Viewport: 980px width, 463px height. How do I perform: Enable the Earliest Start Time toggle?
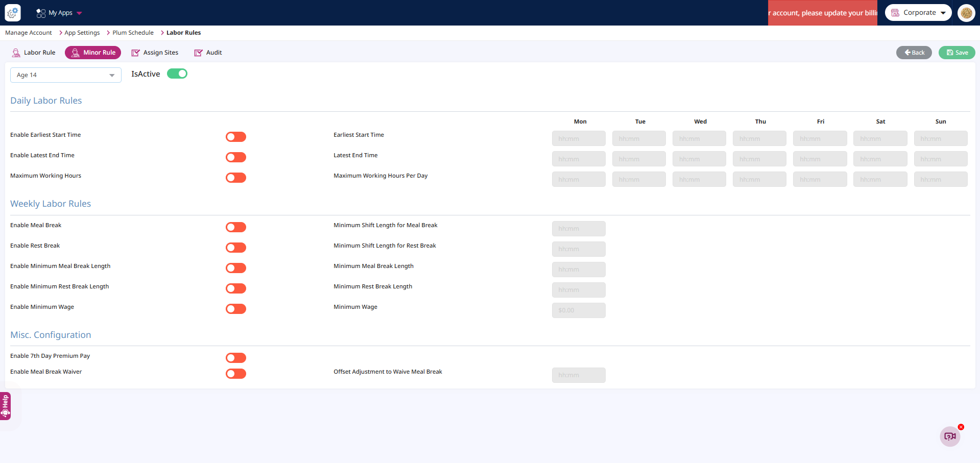coord(236,137)
